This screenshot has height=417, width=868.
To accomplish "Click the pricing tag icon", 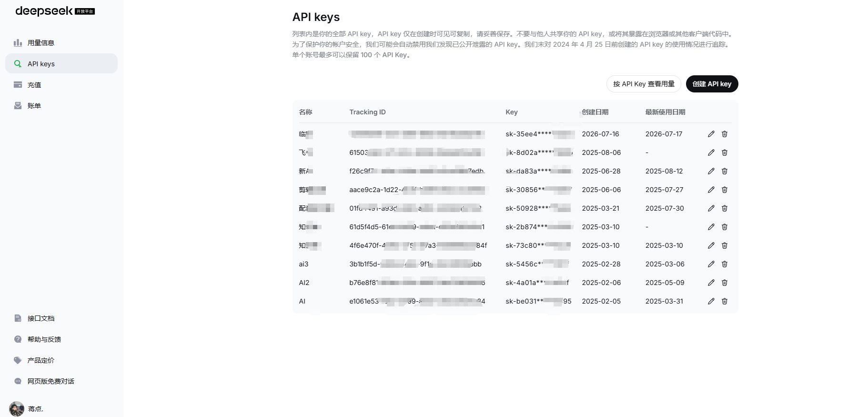I will [18, 360].
